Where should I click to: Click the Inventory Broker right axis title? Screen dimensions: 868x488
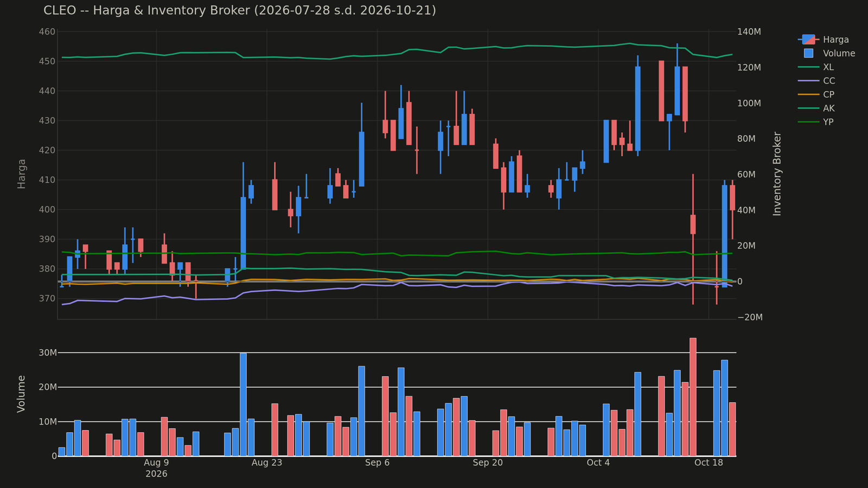pyautogui.click(x=777, y=174)
